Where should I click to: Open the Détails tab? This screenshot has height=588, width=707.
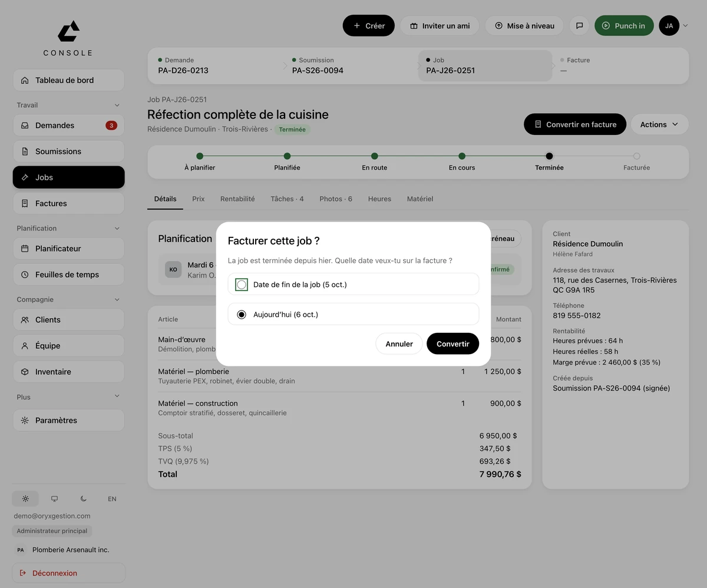(165, 199)
